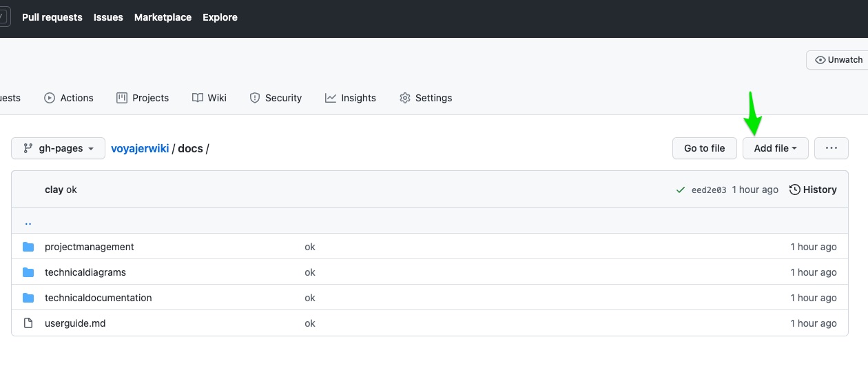Screen dimensions: 868x366
Task: Open the Actions tab
Action: coord(69,98)
